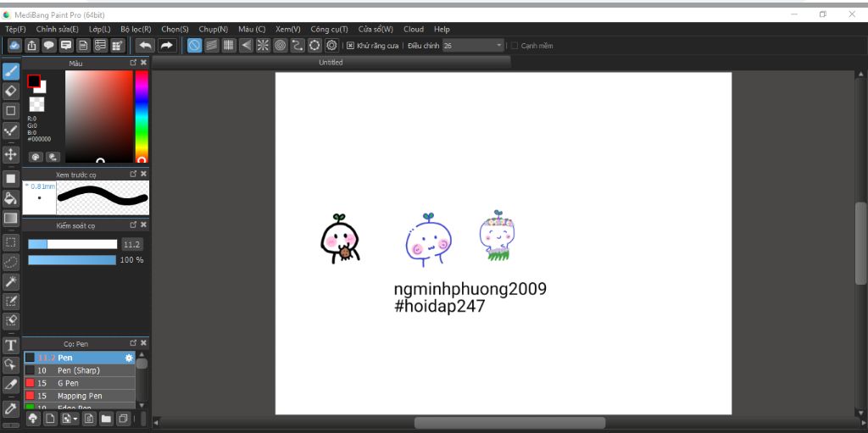Select the Operation tool

click(10, 364)
